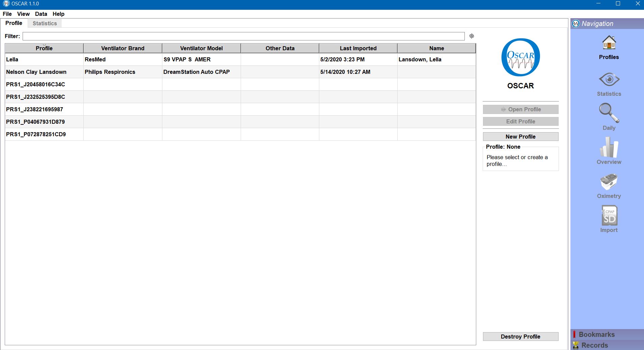The width and height of the screenshot is (644, 350).
Task: Click the OSCAR logo image
Action: (520, 57)
